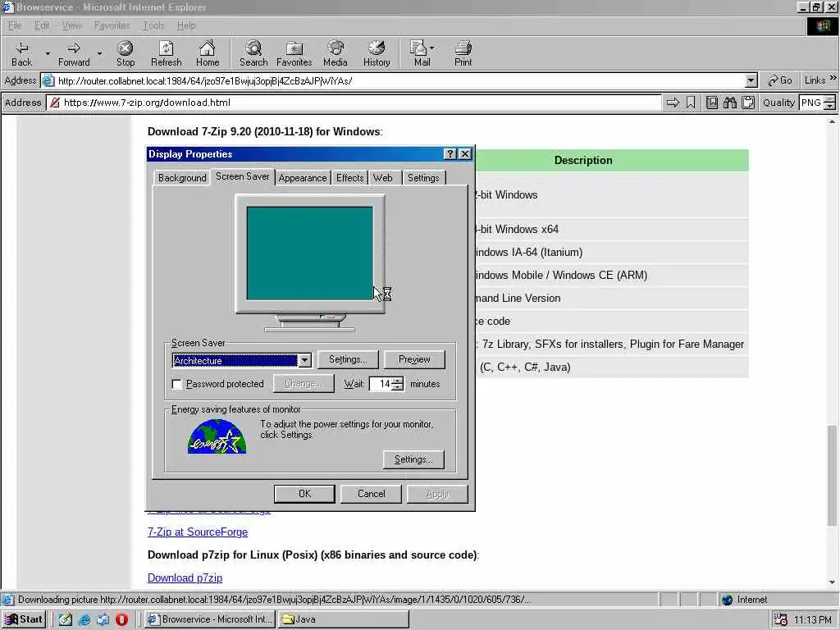Click the Forward arrow icon in IE toolbar
The image size is (840, 630).
(x=74, y=48)
